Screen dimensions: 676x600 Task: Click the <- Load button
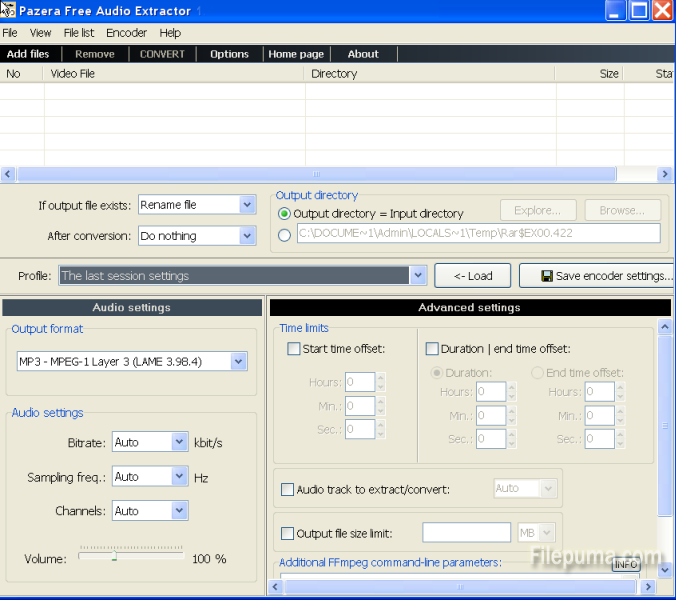(x=473, y=276)
